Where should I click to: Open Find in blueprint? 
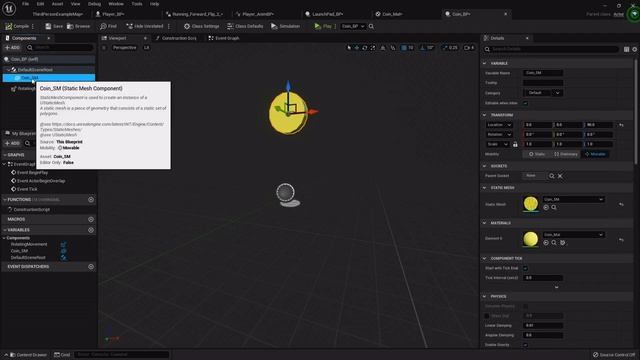coord(108,26)
